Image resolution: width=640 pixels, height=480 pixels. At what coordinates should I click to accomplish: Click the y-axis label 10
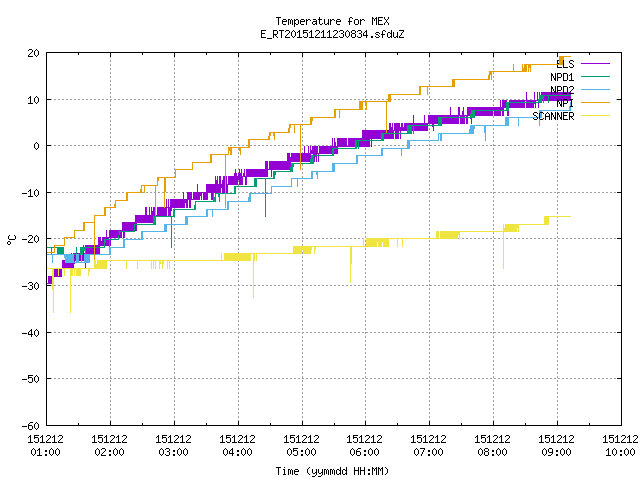(34, 100)
